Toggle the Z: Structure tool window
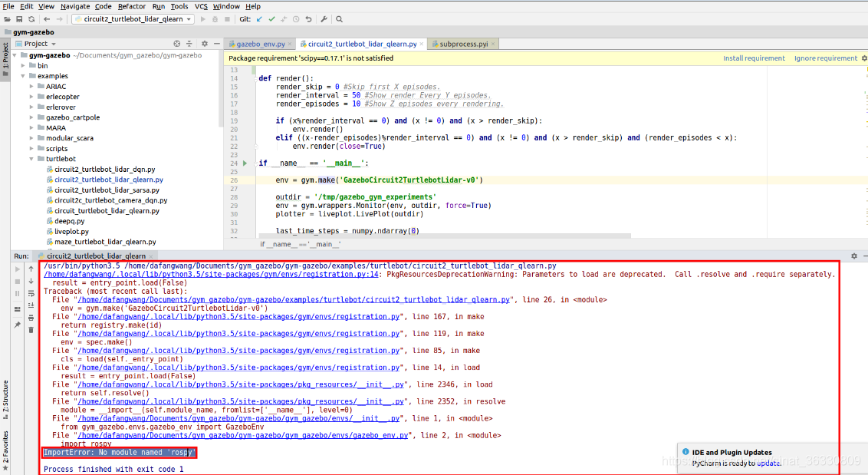This screenshot has width=868, height=475. (5, 400)
